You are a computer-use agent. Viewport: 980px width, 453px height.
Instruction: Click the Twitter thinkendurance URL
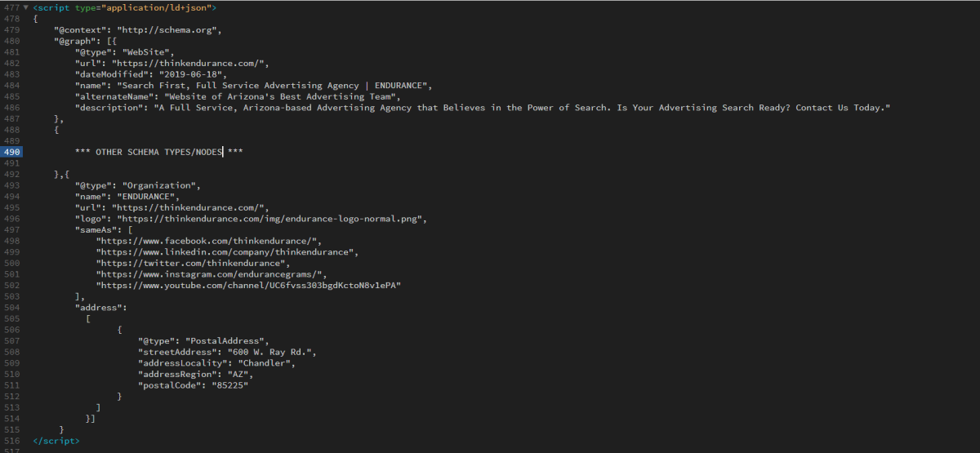pos(193,264)
